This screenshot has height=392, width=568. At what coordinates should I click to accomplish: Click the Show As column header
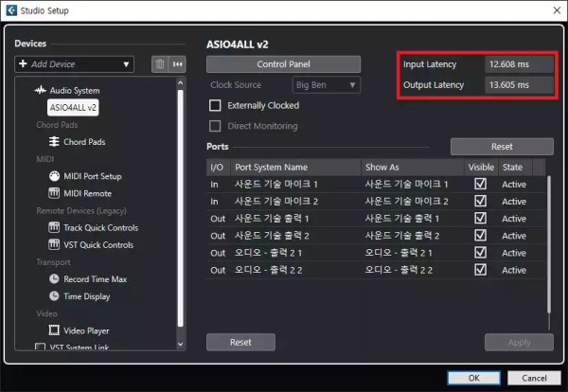click(x=413, y=167)
